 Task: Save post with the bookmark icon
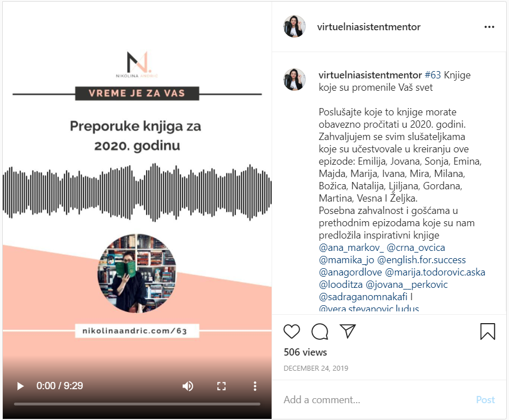(488, 332)
